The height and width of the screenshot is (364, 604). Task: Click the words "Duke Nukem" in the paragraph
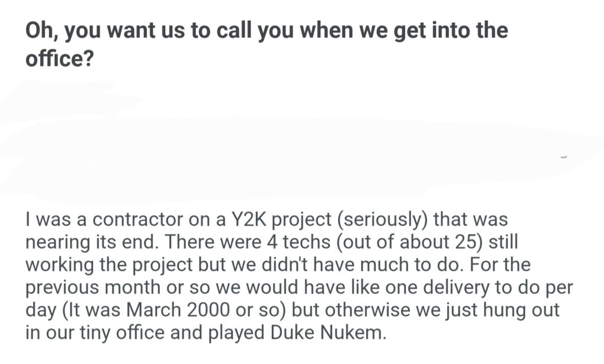coord(327,332)
